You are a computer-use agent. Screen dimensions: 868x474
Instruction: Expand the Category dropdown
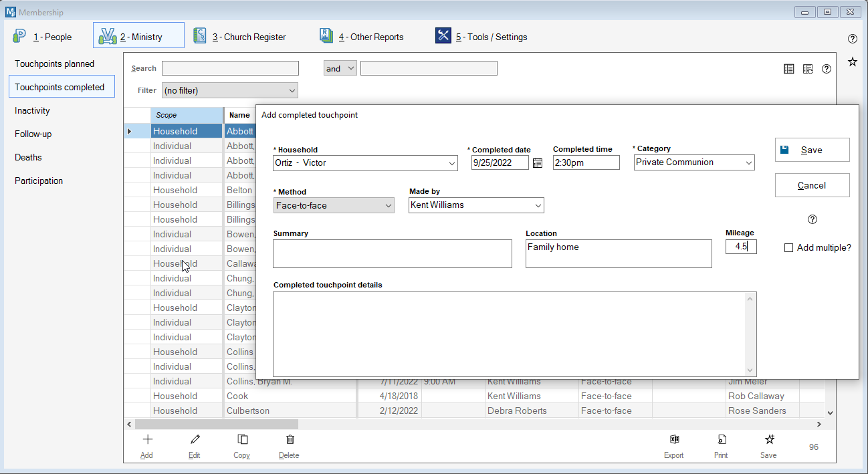point(748,162)
